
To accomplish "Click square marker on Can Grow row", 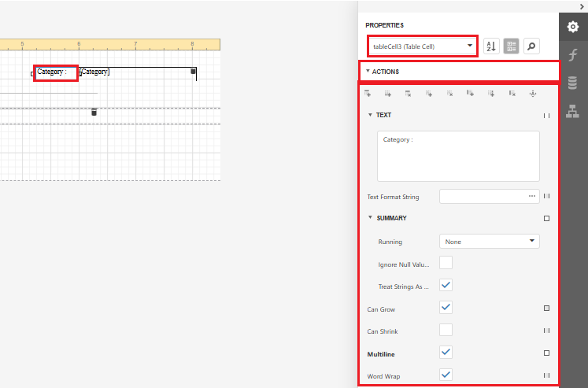I will (x=547, y=309).
